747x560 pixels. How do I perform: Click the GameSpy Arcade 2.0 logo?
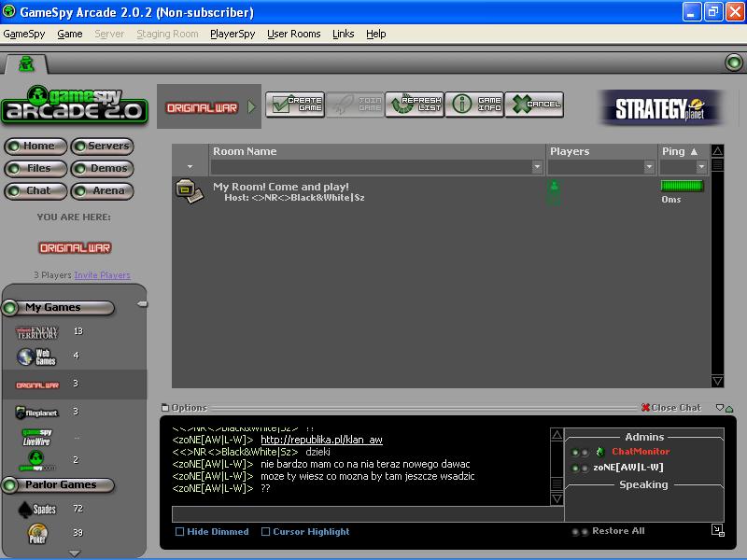(75, 105)
